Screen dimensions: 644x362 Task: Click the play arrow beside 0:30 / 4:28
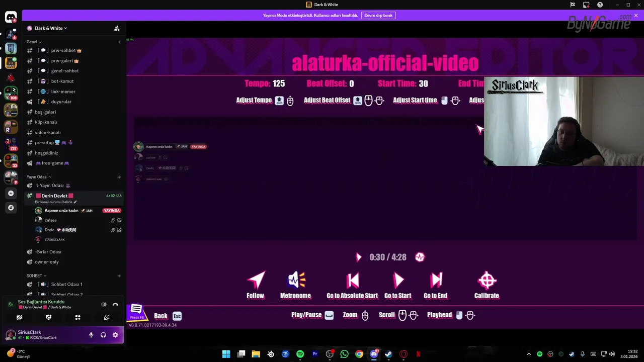(359, 257)
